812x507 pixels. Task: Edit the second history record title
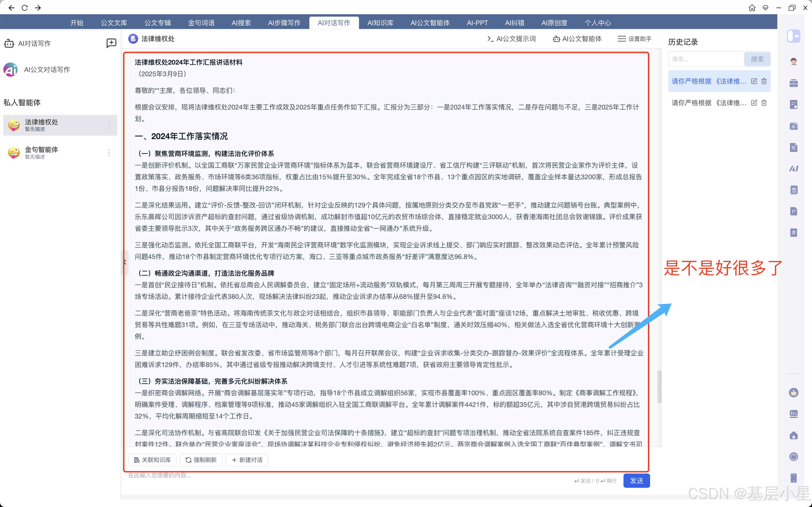pyautogui.click(x=754, y=103)
